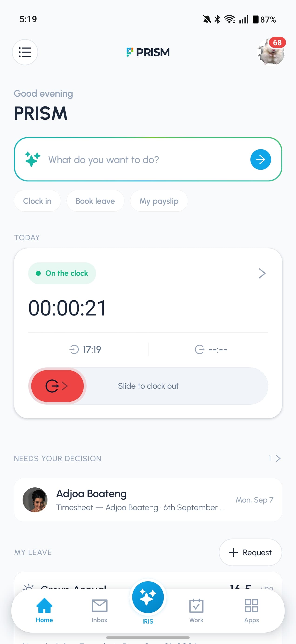Tap the On the clock status pill
296x644 pixels.
pos(62,273)
